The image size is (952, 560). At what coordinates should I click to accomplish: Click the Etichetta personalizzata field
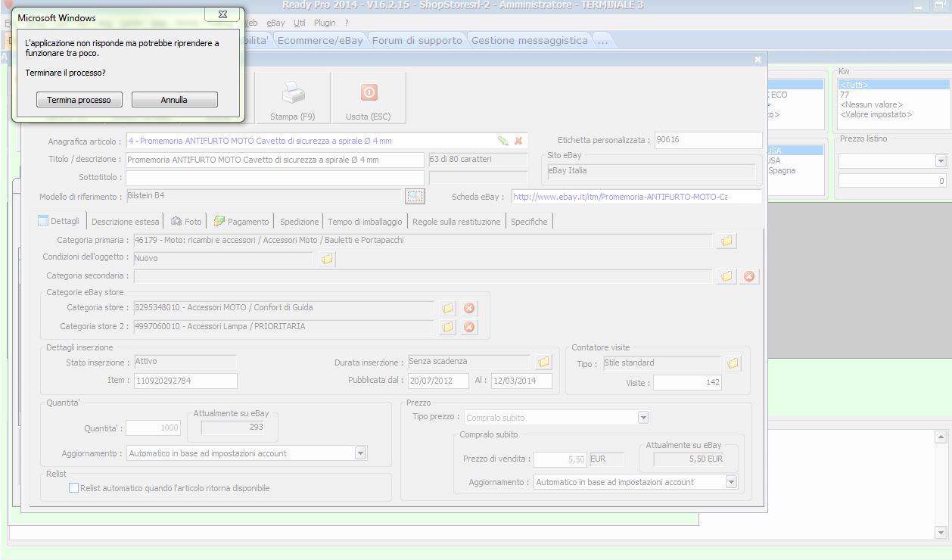708,141
